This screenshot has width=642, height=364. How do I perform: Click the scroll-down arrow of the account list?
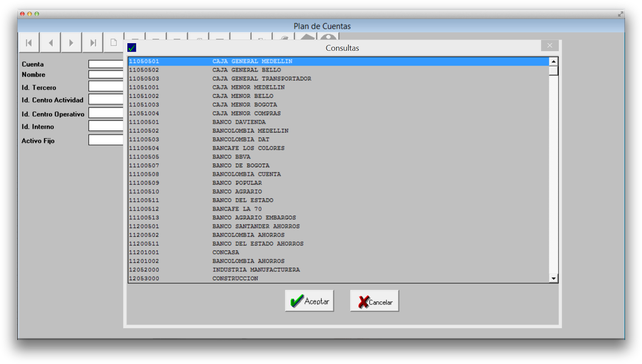click(x=553, y=278)
